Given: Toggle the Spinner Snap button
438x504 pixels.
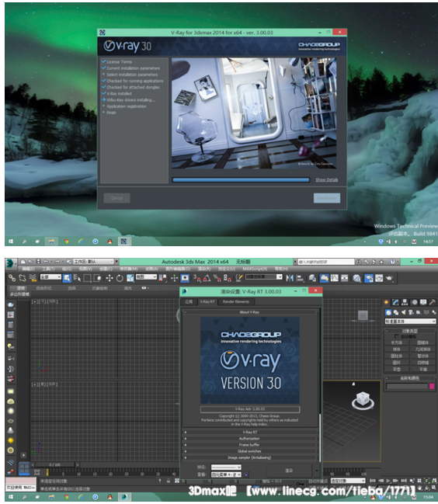Looking at the screenshot, I should [228, 278].
